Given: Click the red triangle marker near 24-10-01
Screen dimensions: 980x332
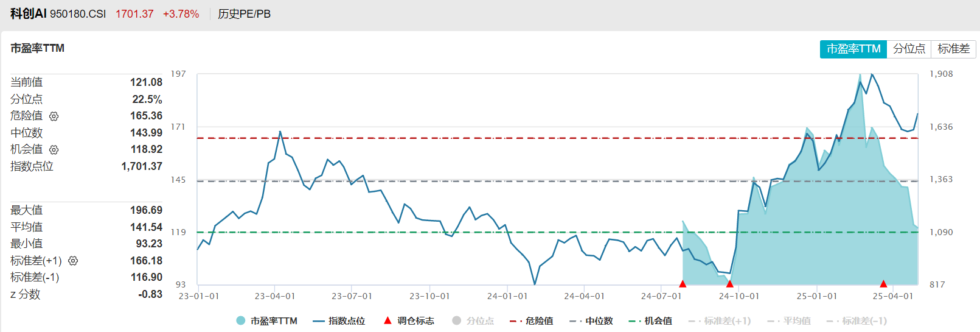Looking at the screenshot, I should pyautogui.click(x=729, y=284).
